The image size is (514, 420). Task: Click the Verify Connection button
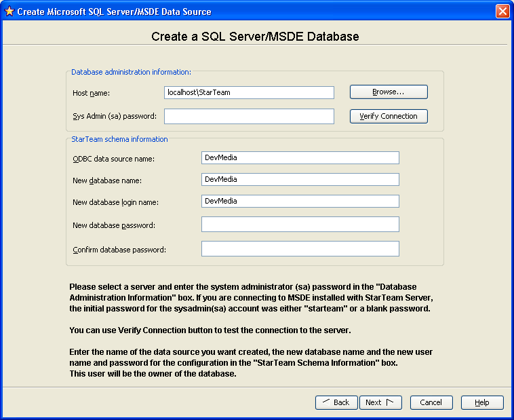pyautogui.click(x=389, y=116)
